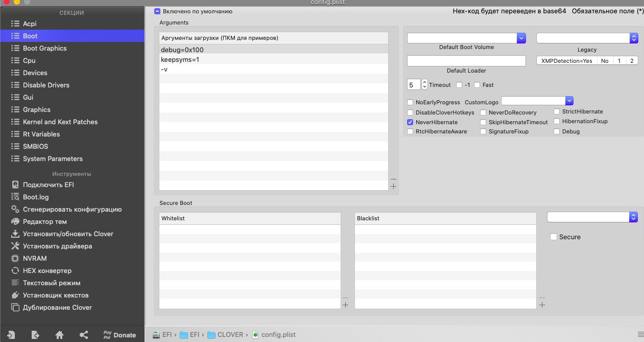
Task: Tick the HibernationFixup checkbox
Action: 557,121
